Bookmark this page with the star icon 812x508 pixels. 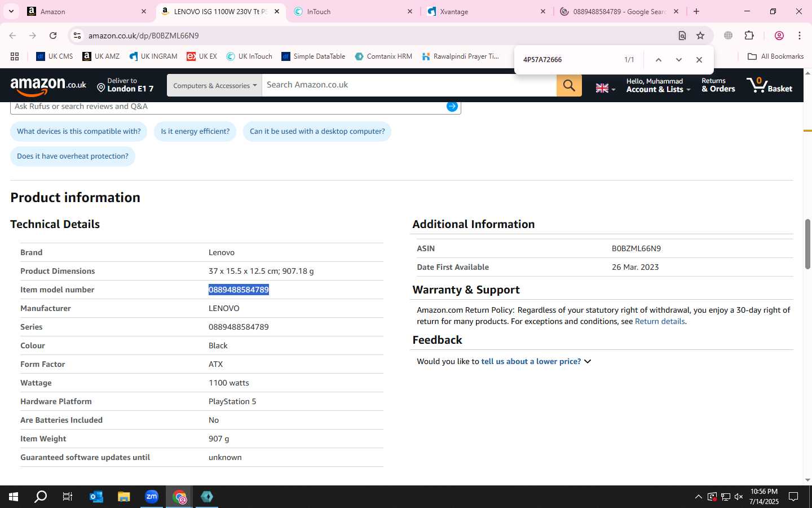pos(700,36)
